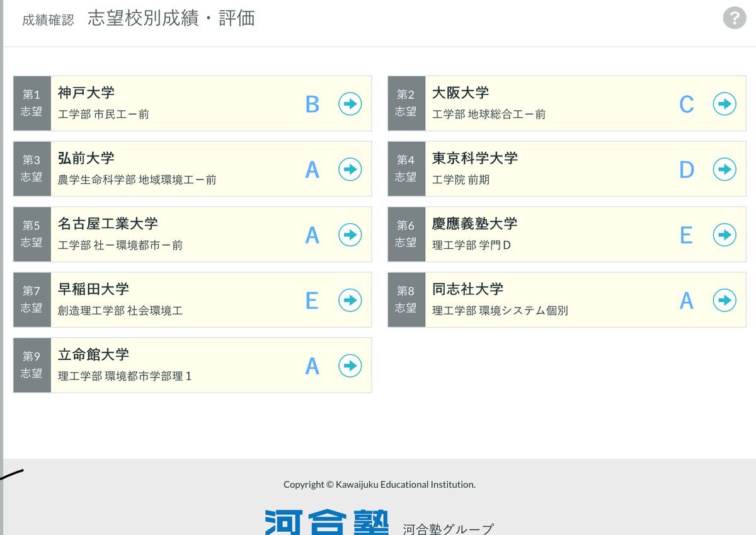Viewport: 756px width, 535px height.
Task: Open the help question mark icon
Action: pyautogui.click(x=735, y=17)
